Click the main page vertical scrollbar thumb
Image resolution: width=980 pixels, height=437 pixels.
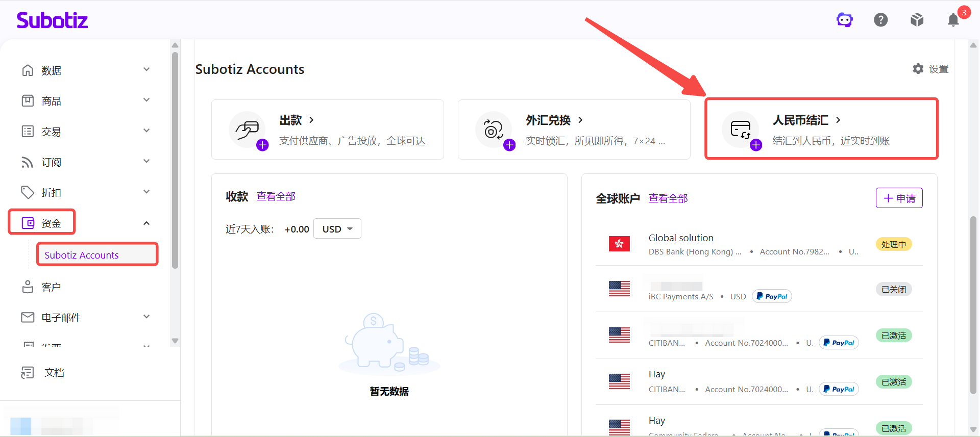(x=973, y=305)
